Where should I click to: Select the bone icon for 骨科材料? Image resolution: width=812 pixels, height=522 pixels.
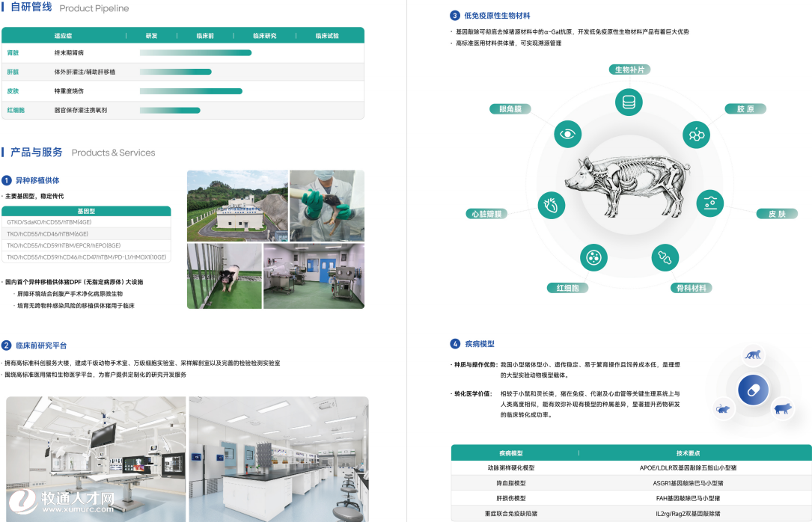point(665,258)
